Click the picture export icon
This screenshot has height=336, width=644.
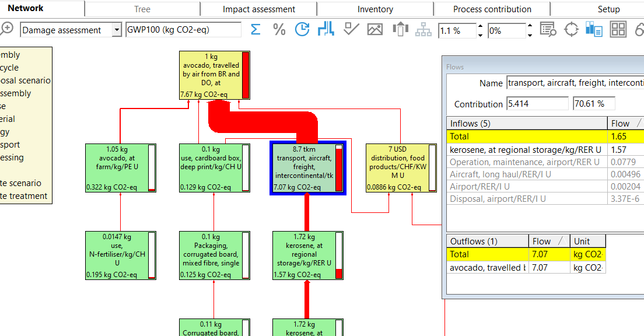pyautogui.click(x=375, y=30)
